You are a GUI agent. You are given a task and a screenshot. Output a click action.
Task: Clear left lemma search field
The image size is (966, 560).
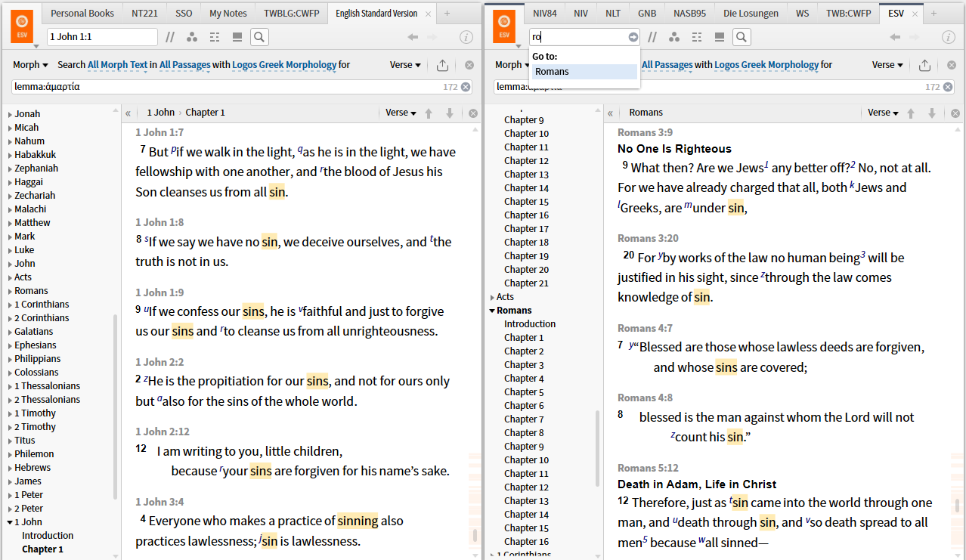(x=466, y=87)
